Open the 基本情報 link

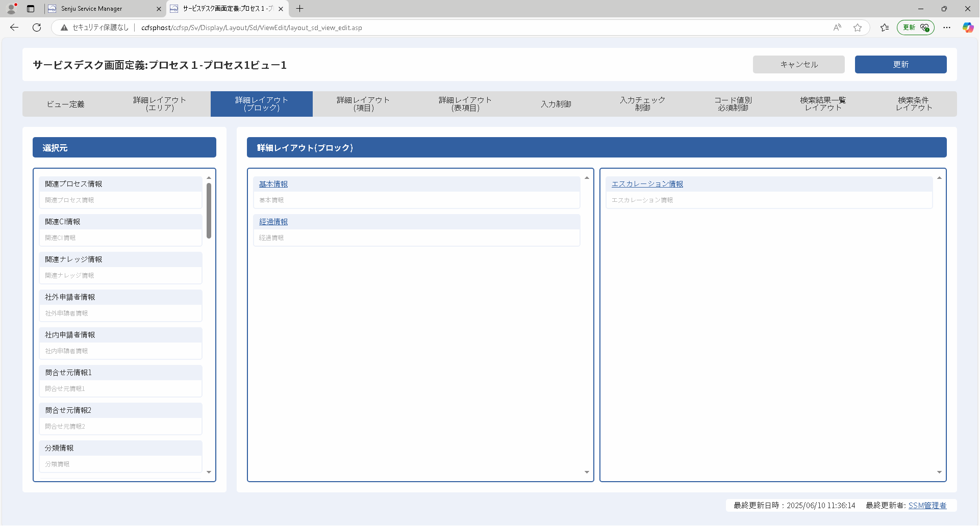click(x=273, y=184)
